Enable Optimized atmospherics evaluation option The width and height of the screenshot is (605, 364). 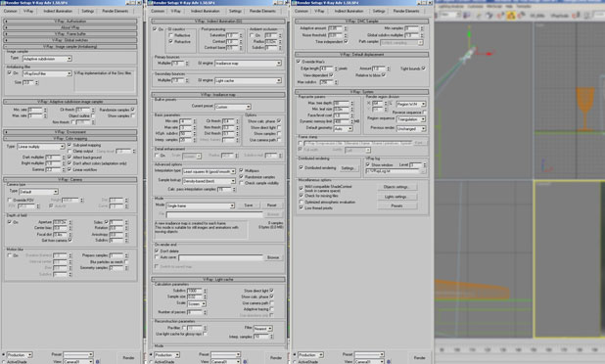[x=301, y=202]
